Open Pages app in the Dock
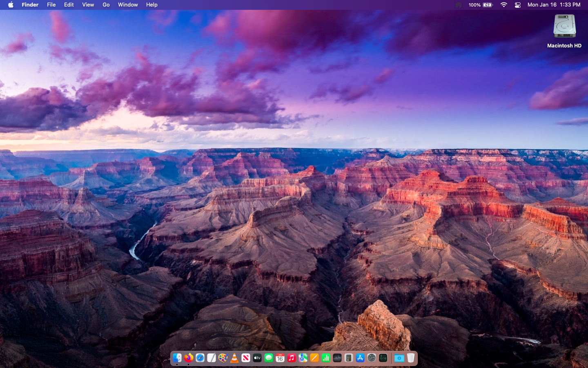The image size is (588, 368). [x=314, y=358]
